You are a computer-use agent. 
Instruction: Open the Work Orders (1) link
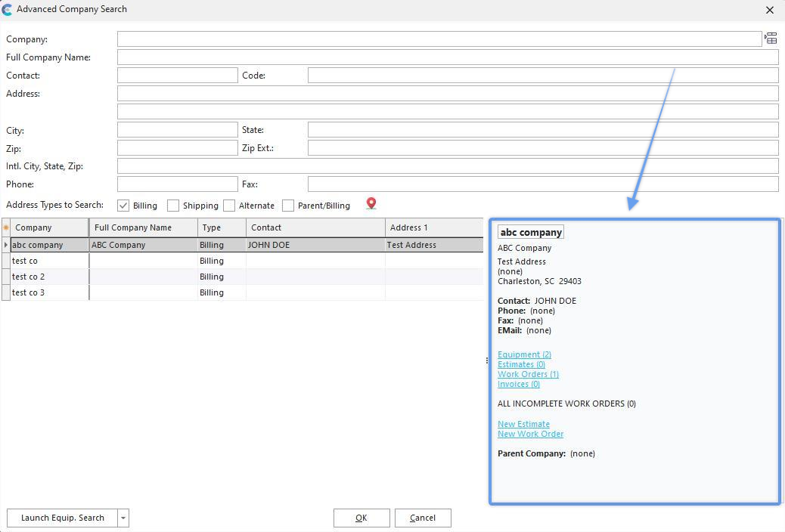(528, 374)
